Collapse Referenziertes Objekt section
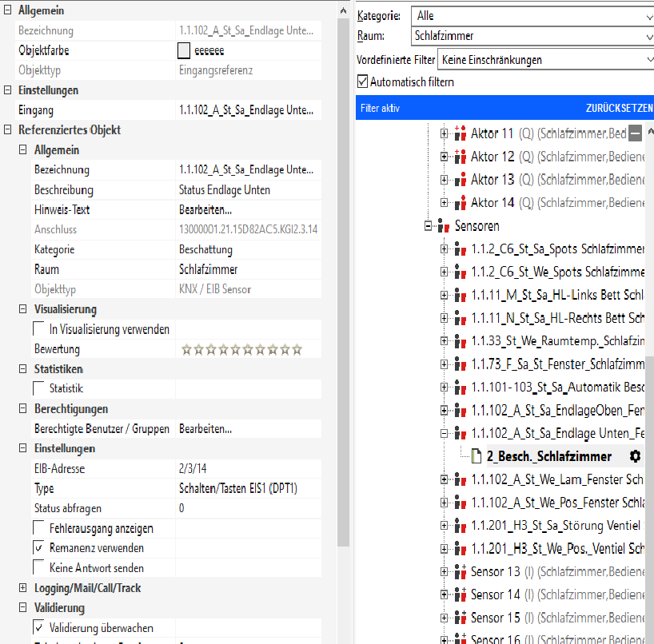Image resolution: width=654 pixels, height=644 pixels. pos(7,129)
